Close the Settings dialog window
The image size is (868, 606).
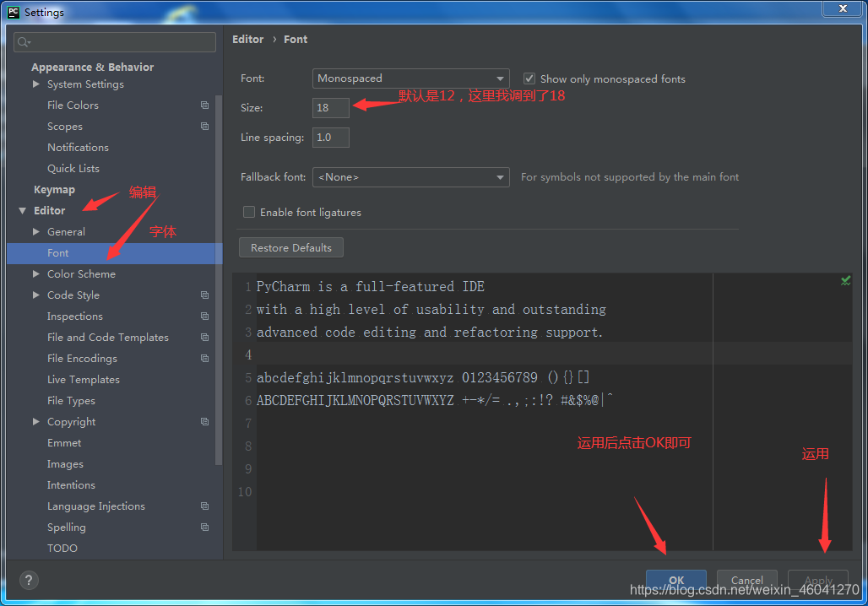point(842,8)
